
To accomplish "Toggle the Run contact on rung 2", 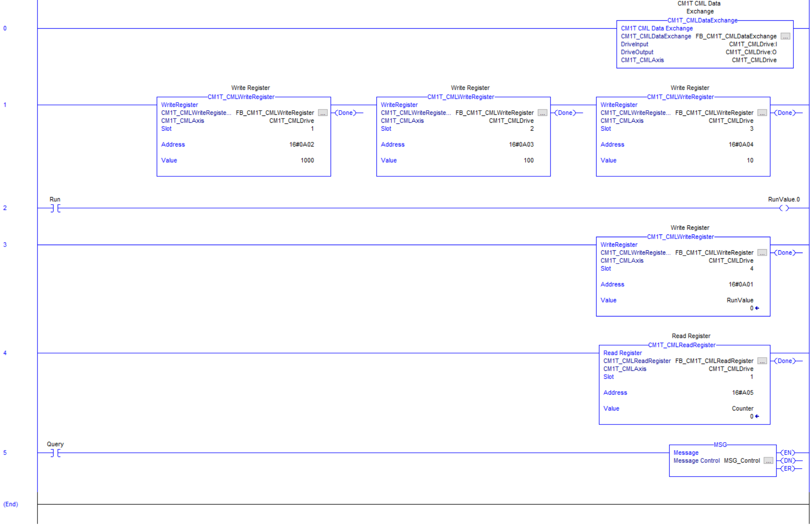I will (x=55, y=208).
